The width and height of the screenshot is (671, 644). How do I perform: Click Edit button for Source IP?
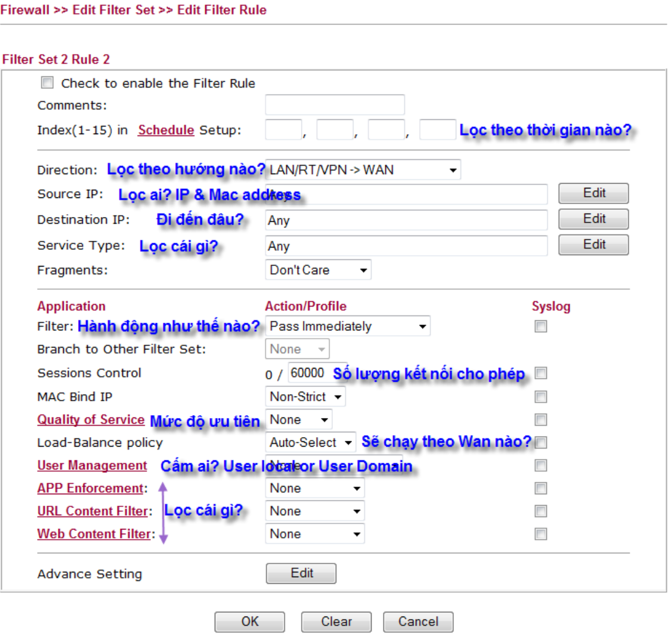(x=593, y=193)
